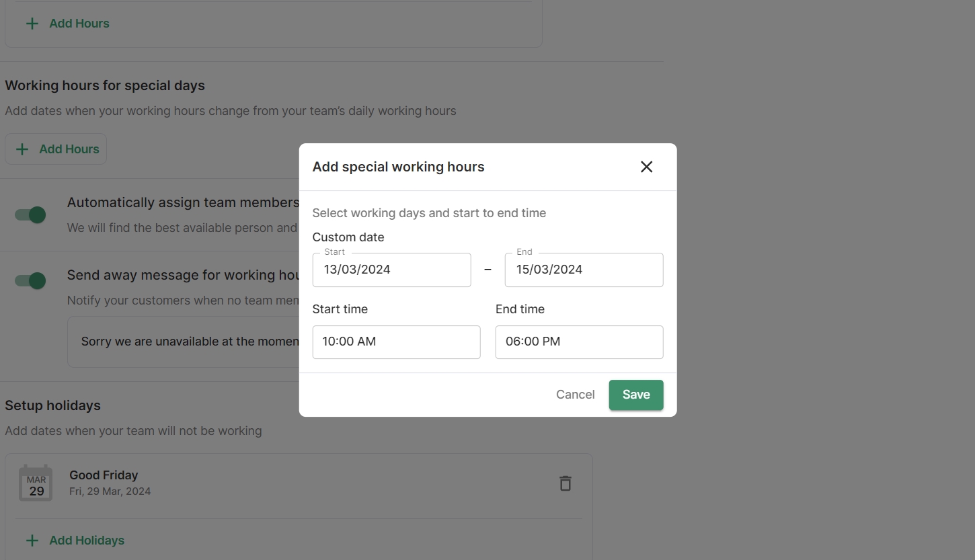Open the Start time 10:00 AM picker
This screenshot has width=975, height=560.
click(396, 342)
